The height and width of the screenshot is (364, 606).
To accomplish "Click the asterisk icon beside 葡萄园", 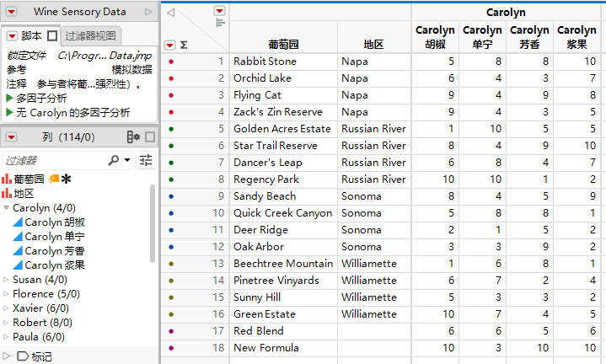I will [x=67, y=179].
